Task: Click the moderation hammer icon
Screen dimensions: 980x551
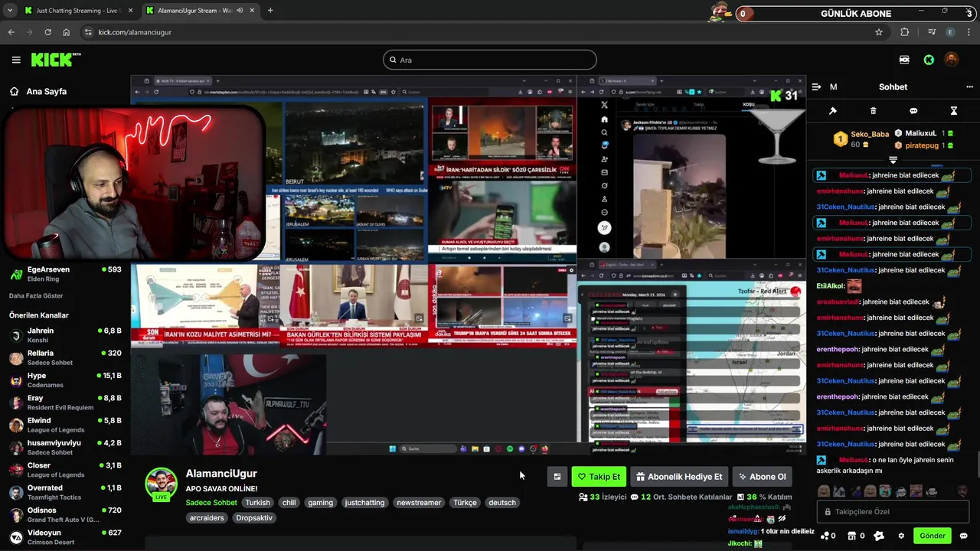Action: 833,111
